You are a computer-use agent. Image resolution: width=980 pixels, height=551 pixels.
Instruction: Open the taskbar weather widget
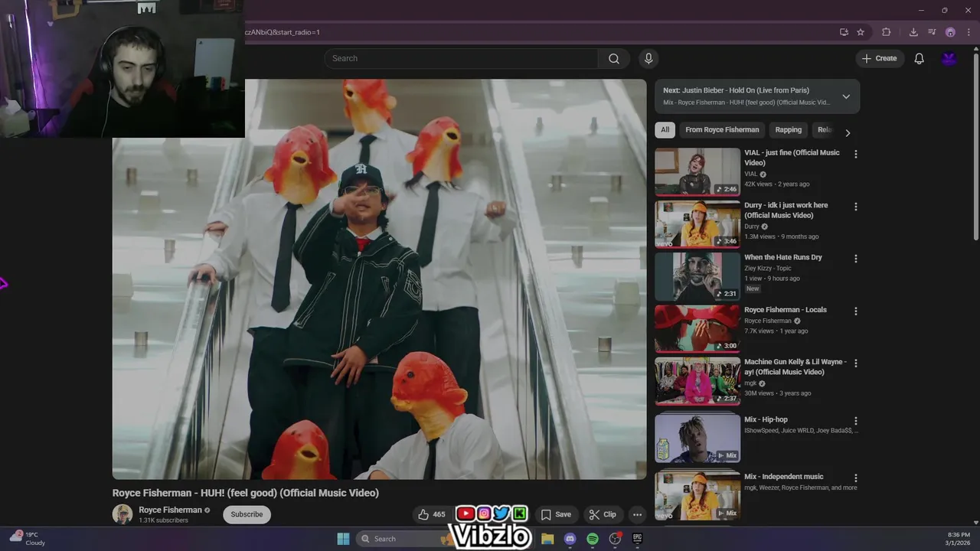[x=28, y=539]
